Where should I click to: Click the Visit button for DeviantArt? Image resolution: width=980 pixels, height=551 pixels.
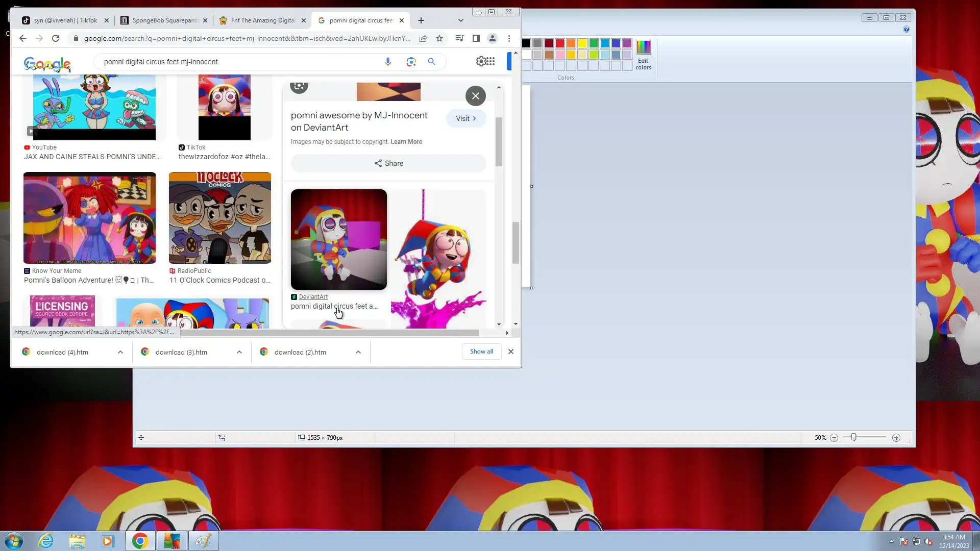pyautogui.click(x=465, y=118)
